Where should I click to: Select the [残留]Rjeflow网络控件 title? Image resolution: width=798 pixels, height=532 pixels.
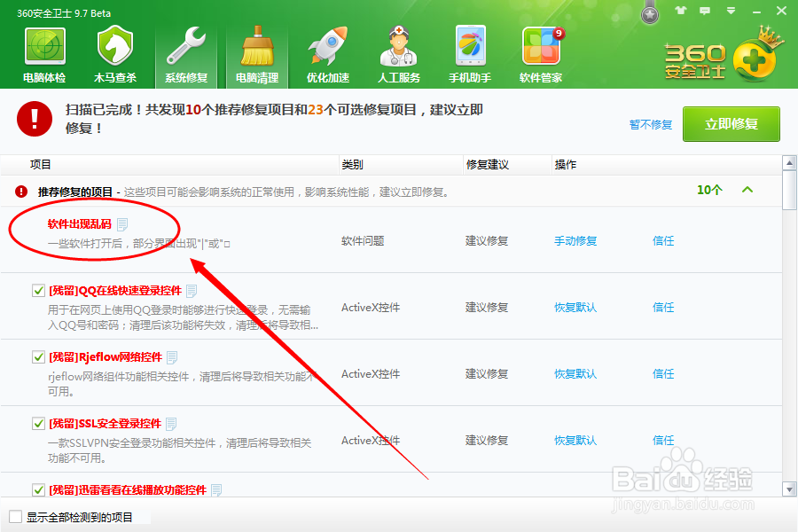pyautogui.click(x=106, y=357)
